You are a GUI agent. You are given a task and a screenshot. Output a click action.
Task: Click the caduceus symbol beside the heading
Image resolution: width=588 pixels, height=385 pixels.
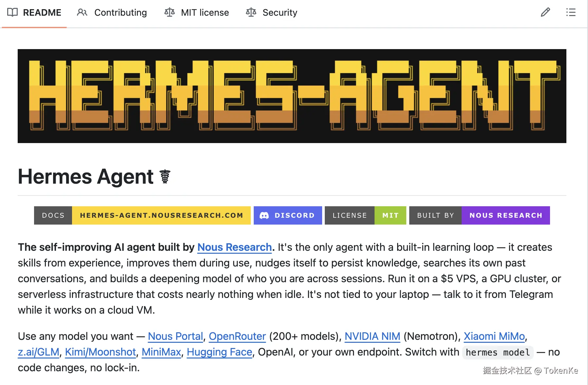pyautogui.click(x=165, y=177)
